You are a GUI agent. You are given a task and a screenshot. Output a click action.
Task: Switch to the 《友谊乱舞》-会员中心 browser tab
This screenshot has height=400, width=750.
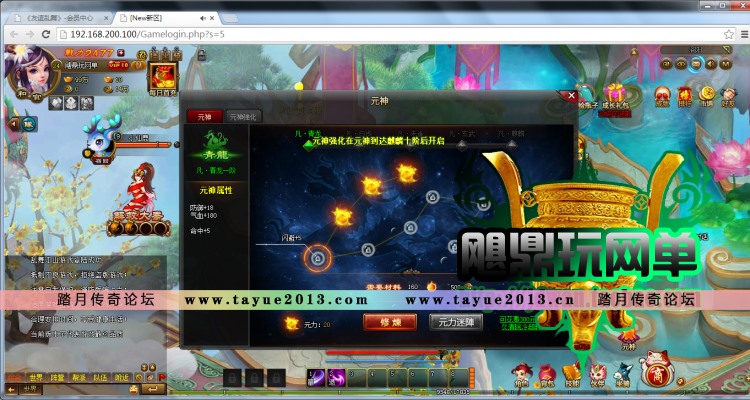click(x=61, y=18)
